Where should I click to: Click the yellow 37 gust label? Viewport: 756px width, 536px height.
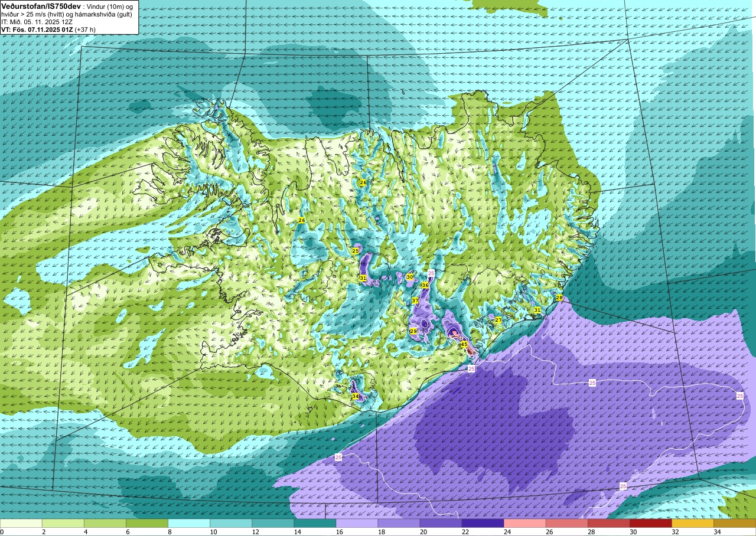coord(415,300)
